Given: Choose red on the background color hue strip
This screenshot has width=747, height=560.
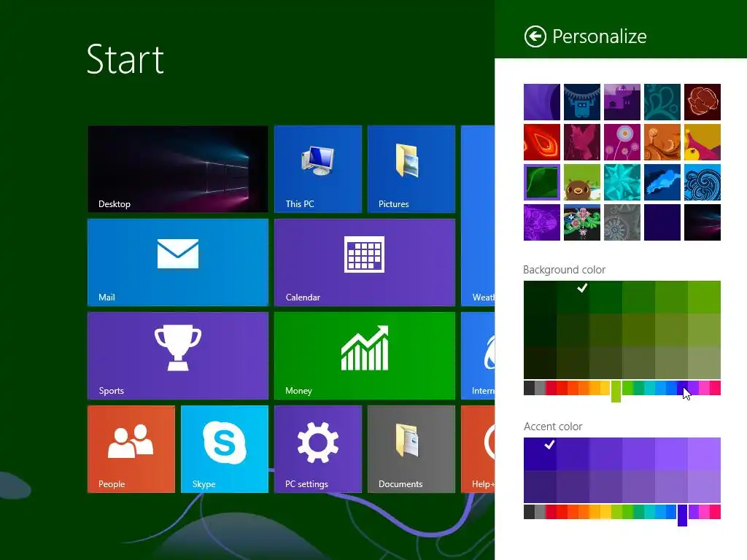Looking at the screenshot, I should pyautogui.click(x=562, y=388).
